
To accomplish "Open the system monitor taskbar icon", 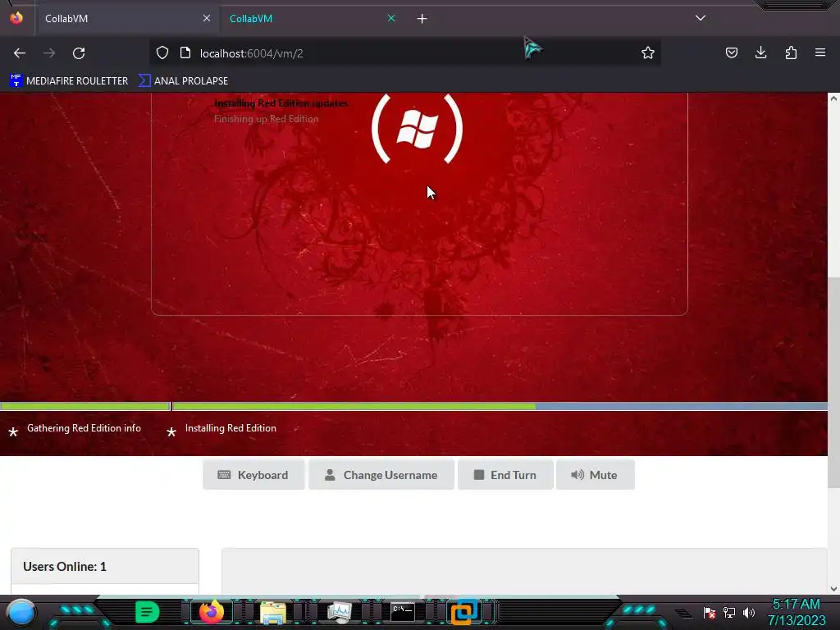I will click(x=339, y=612).
